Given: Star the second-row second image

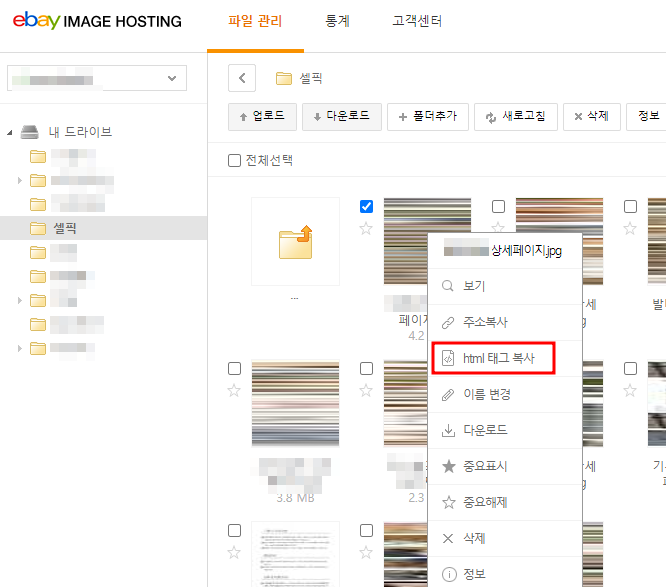Looking at the screenshot, I should click(x=366, y=390).
